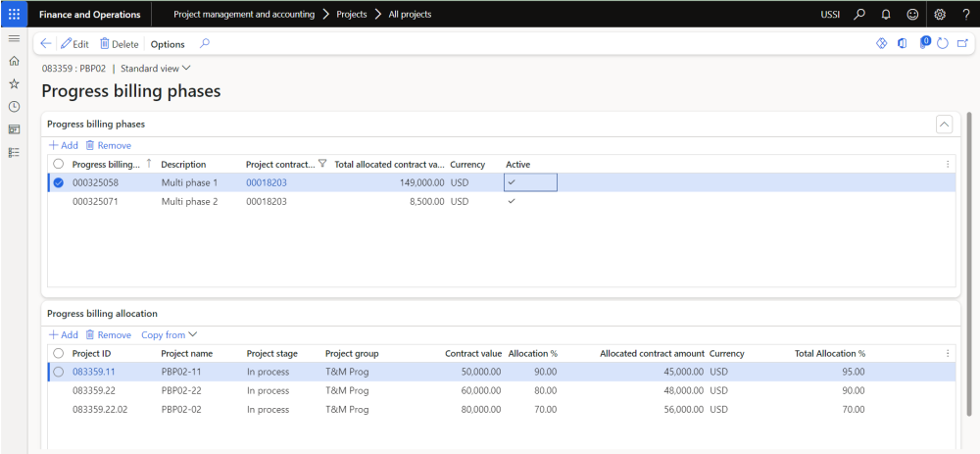
Task: Open Favorites star in the sidebar
Action: (x=14, y=84)
